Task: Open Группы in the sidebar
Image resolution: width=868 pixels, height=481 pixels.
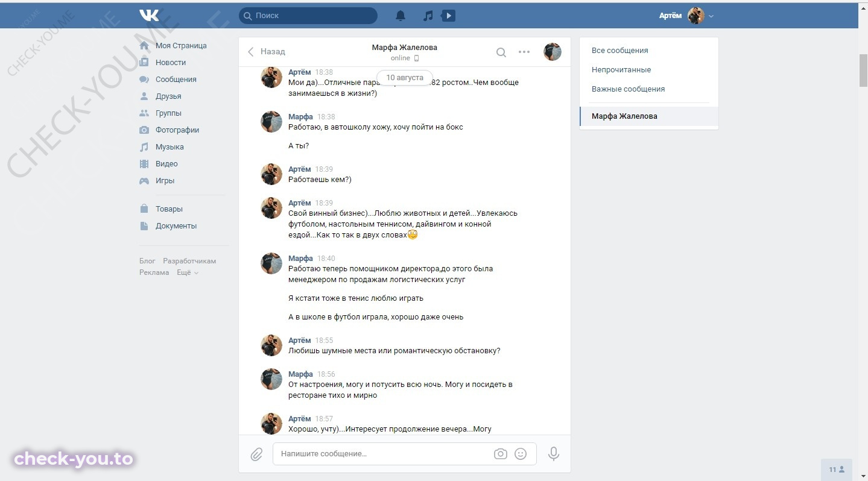Action: pyautogui.click(x=168, y=113)
